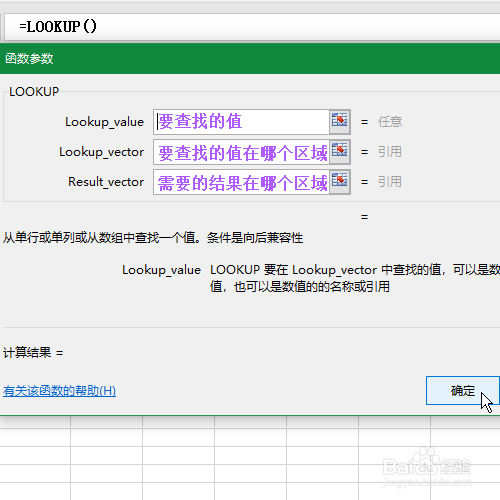The height and width of the screenshot is (500, 500).
Task: Click the range selector icon for Lookup_value
Action: point(340,122)
